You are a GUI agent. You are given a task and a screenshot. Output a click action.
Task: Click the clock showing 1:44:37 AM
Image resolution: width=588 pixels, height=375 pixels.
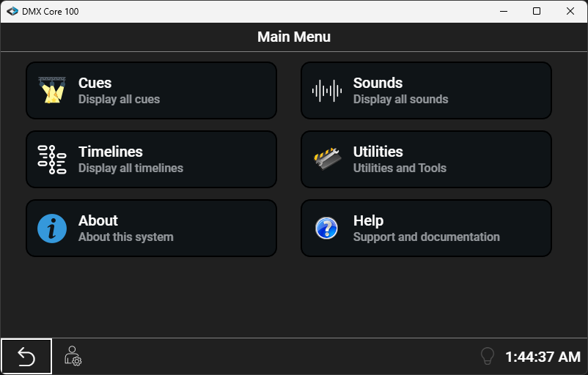pos(543,357)
